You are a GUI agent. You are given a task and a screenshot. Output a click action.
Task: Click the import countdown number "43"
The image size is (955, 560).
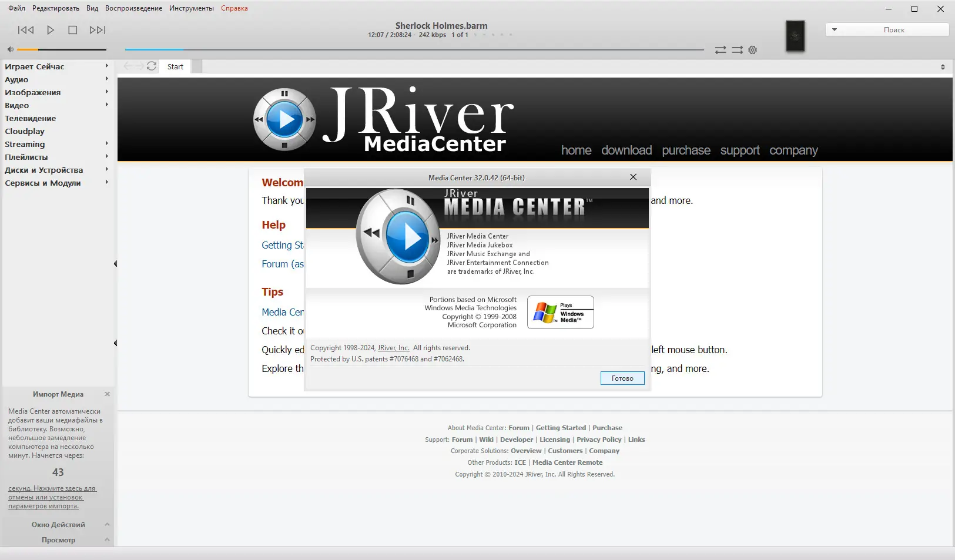pyautogui.click(x=58, y=472)
